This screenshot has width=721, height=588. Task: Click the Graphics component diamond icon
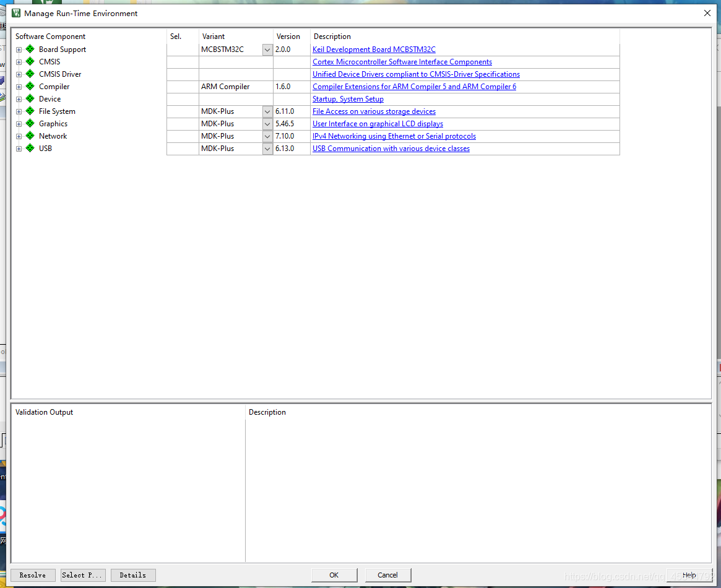[x=30, y=123]
